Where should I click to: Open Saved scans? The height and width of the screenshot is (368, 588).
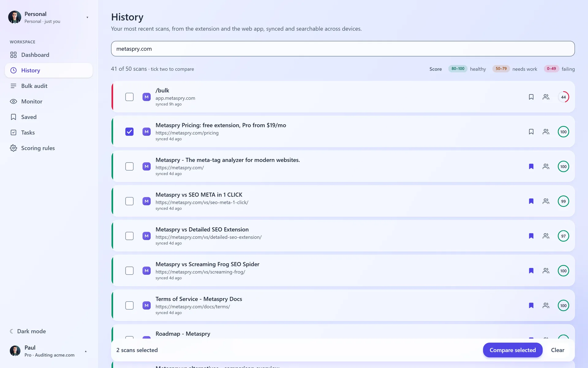49,117
